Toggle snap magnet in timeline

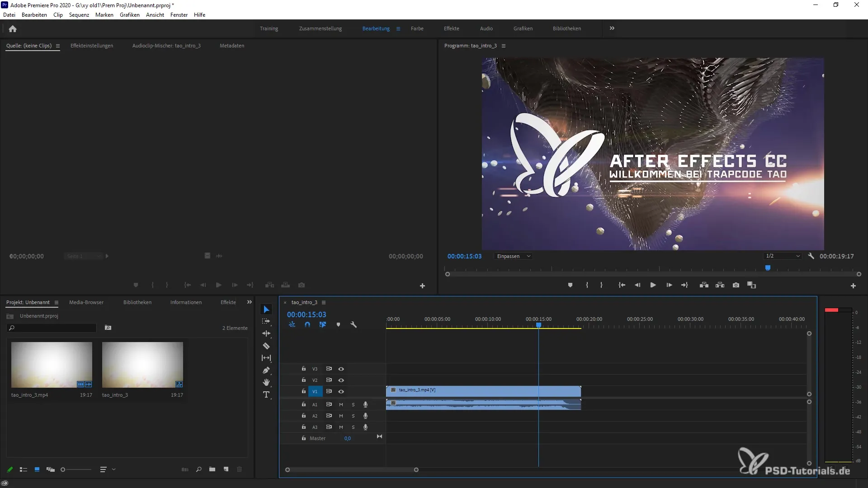tap(307, 324)
